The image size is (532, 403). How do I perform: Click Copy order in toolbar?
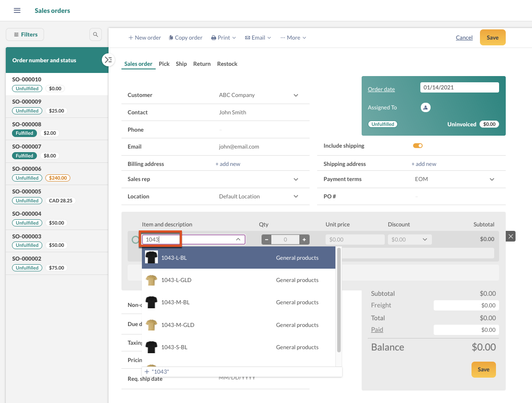185,38
